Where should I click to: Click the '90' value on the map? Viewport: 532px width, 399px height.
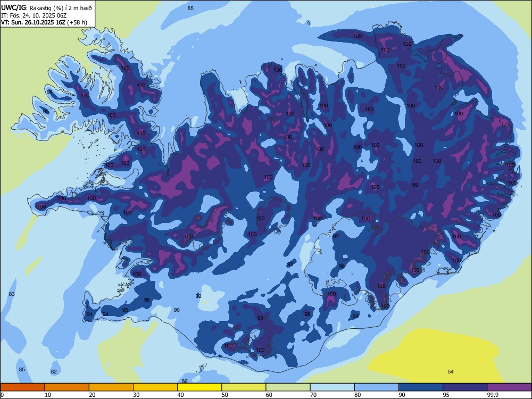coord(177,310)
